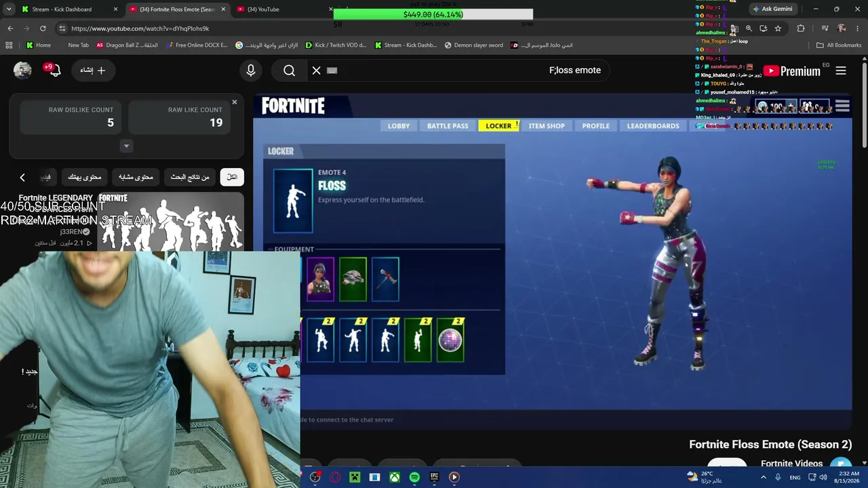The width and height of the screenshot is (868, 488).
Task: Open the Fortnite LEGENDARY recommended video thumbnail
Action: coord(171,222)
